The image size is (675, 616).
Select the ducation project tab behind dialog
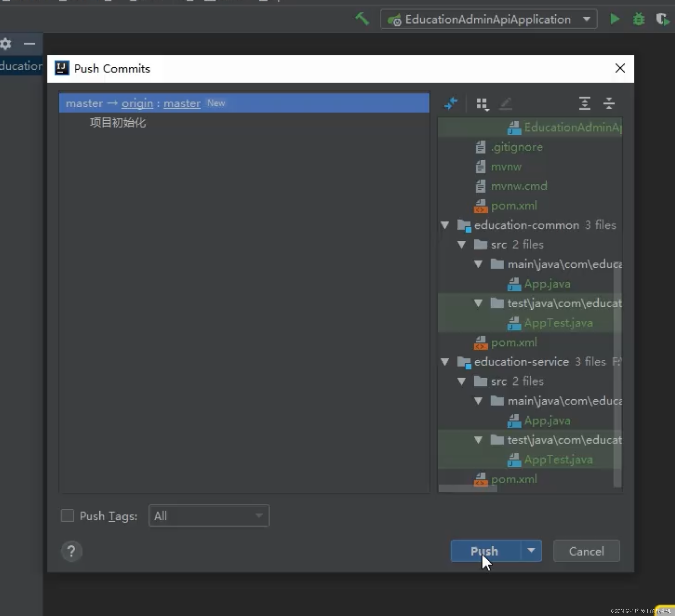pos(21,66)
